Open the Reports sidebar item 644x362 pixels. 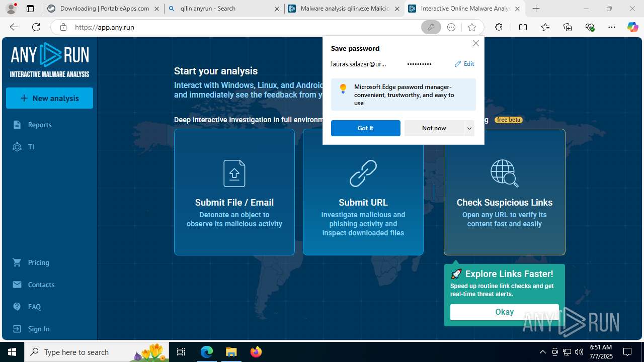(39, 125)
